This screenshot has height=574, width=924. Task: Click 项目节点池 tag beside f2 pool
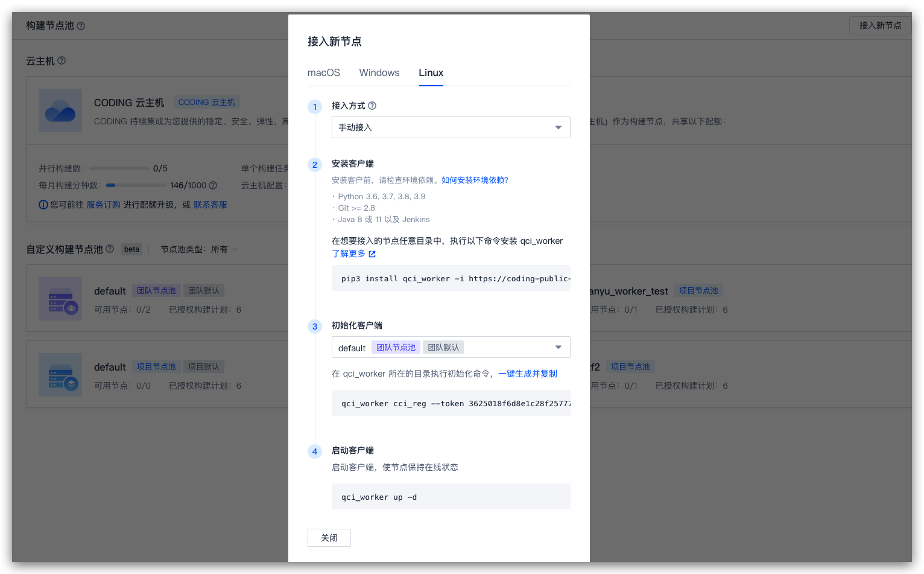630,366
